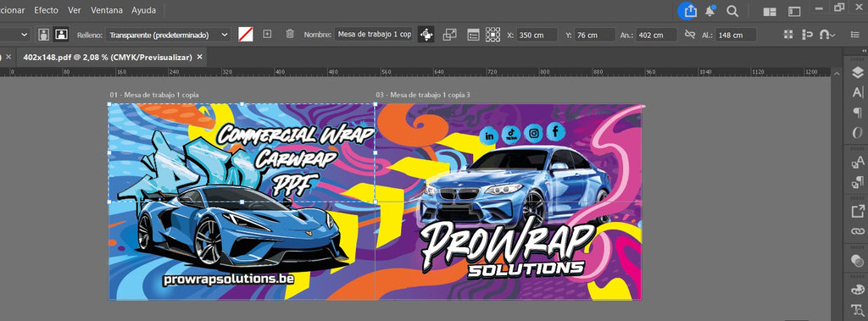Create a new artboard with the plus icon
This screenshot has width=868, height=321.
pyautogui.click(x=267, y=35)
